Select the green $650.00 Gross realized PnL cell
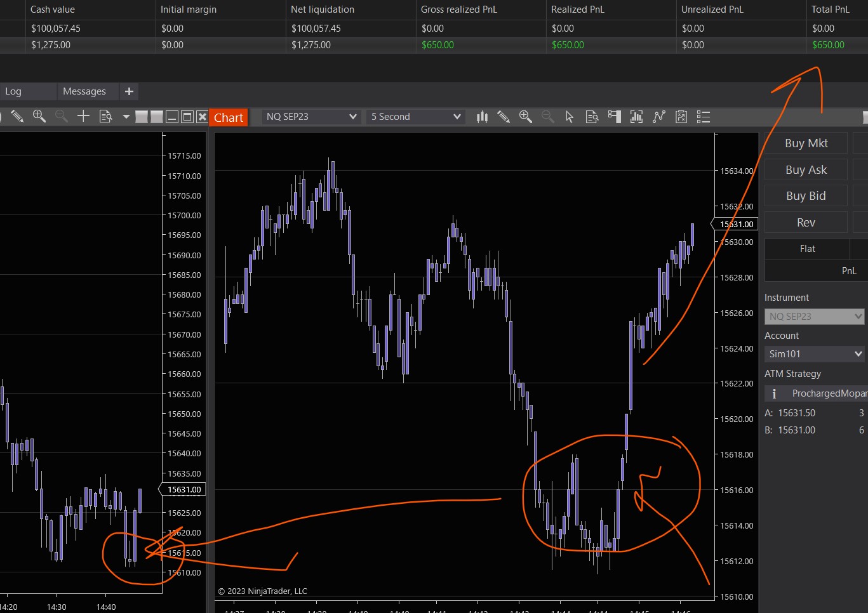This screenshot has width=868, height=613. point(481,45)
